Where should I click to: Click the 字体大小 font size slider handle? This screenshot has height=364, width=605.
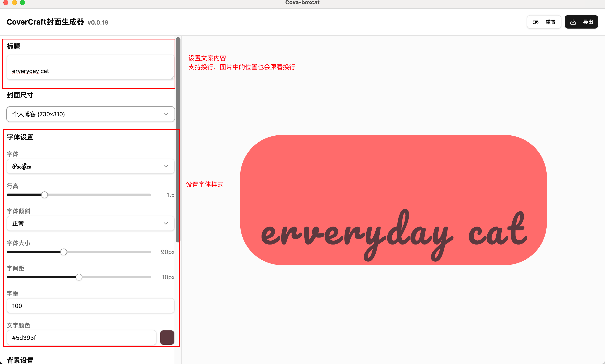point(64,252)
